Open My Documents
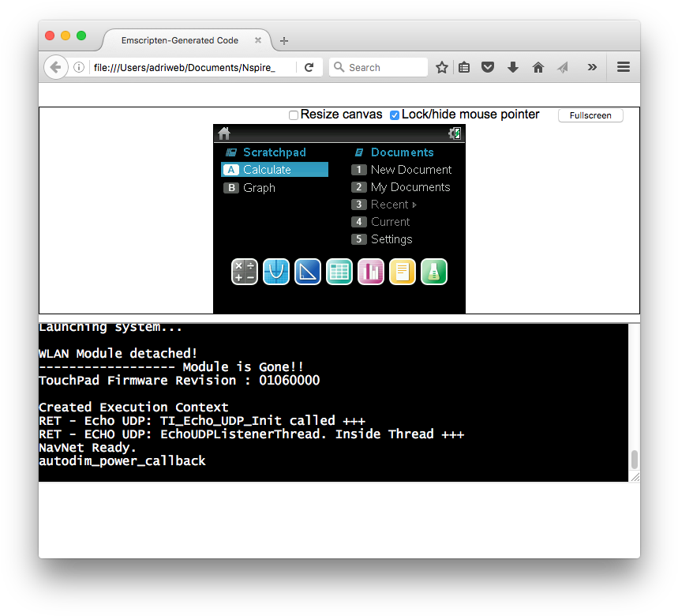The height and width of the screenshot is (616, 678). (x=401, y=187)
